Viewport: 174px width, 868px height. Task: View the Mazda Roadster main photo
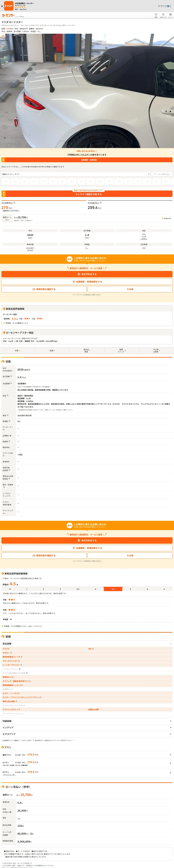click(87, 91)
